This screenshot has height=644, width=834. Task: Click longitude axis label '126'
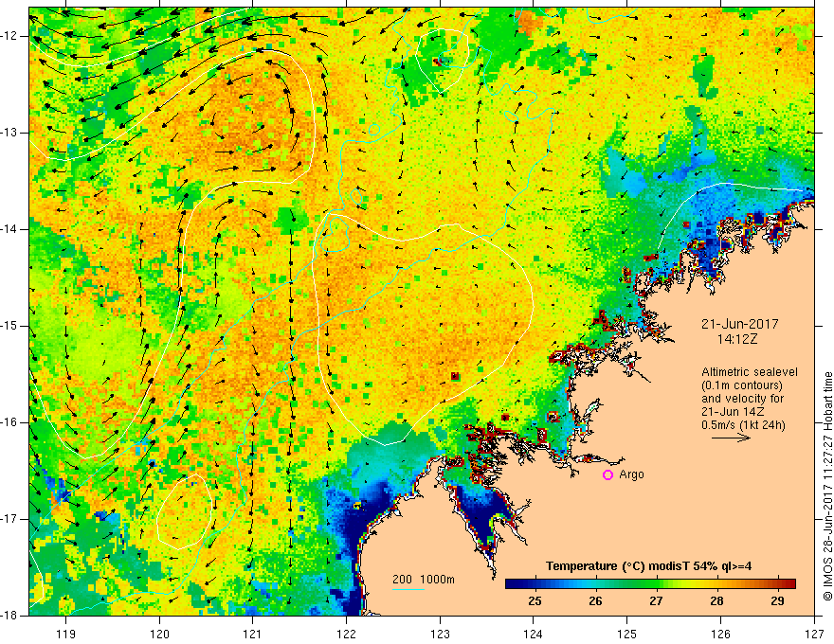[720, 634]
